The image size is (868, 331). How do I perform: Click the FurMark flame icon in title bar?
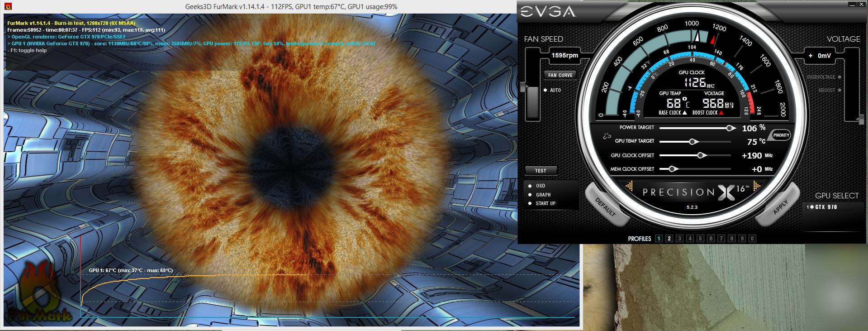(8, 6)
